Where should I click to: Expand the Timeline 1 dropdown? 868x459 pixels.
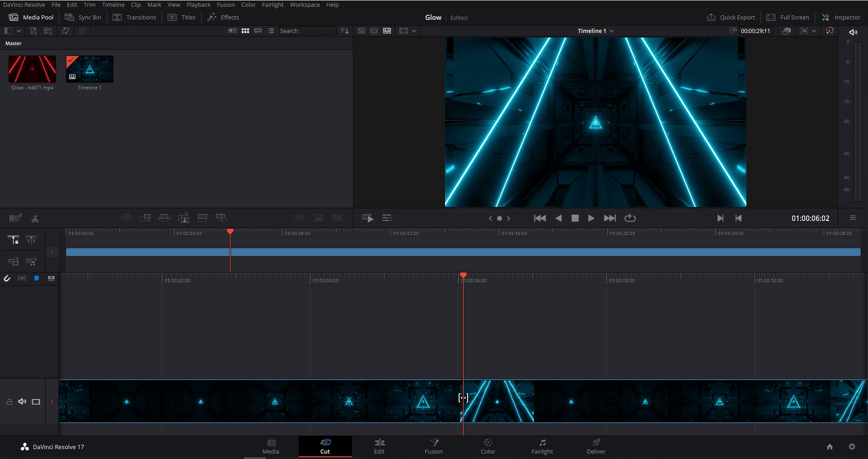(x=612, y=31)
